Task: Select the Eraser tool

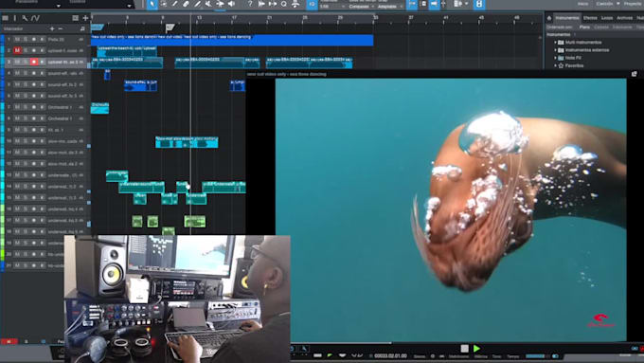Action: 186,4
